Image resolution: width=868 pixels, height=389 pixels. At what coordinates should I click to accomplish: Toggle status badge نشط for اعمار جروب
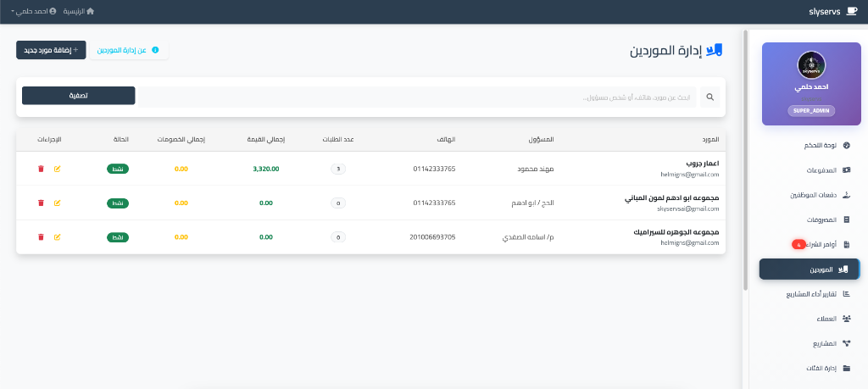coord(118,169)
